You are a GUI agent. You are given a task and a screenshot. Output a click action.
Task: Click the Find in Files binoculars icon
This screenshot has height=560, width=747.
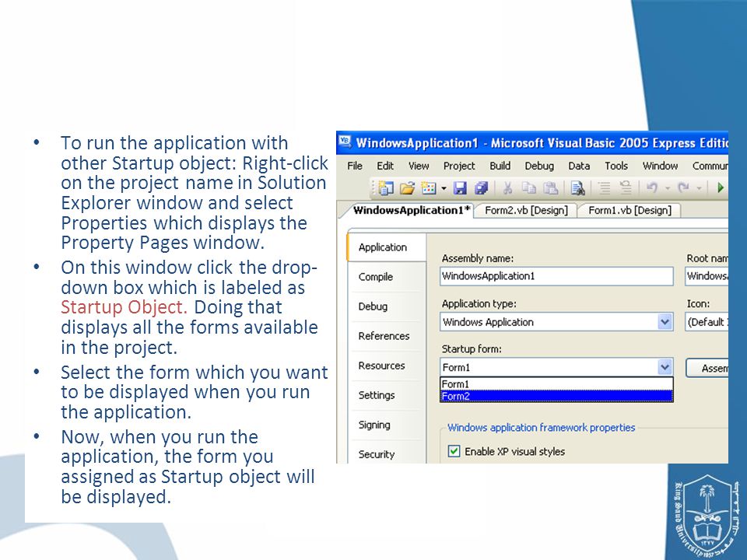point(578,188)
